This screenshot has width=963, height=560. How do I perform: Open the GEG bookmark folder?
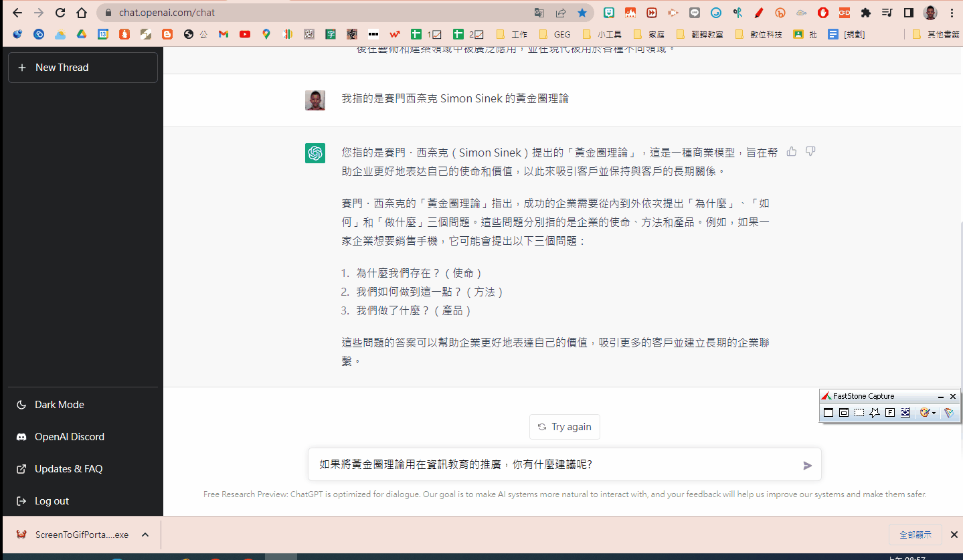pos(555,34)
